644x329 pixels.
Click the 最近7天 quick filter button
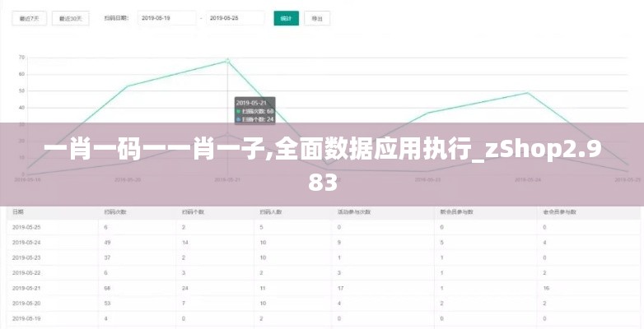pyautogui.click(x=29, y=18)
